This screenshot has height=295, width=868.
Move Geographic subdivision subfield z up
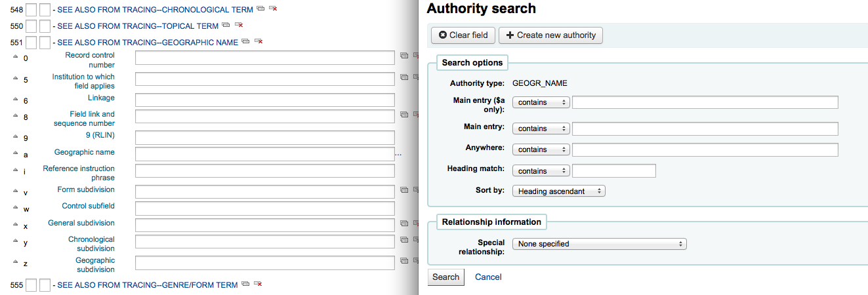tap(16, 262)
